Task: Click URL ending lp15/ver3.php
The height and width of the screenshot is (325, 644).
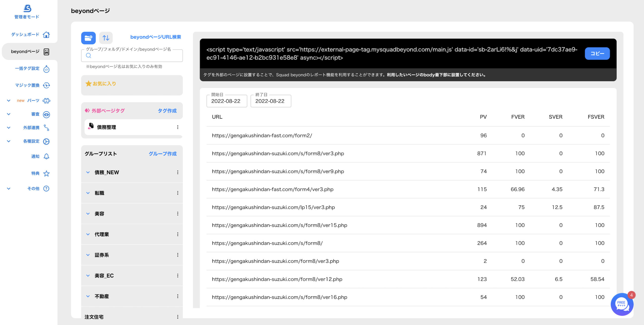Action: pyautogui.click(x=273, y=207)
